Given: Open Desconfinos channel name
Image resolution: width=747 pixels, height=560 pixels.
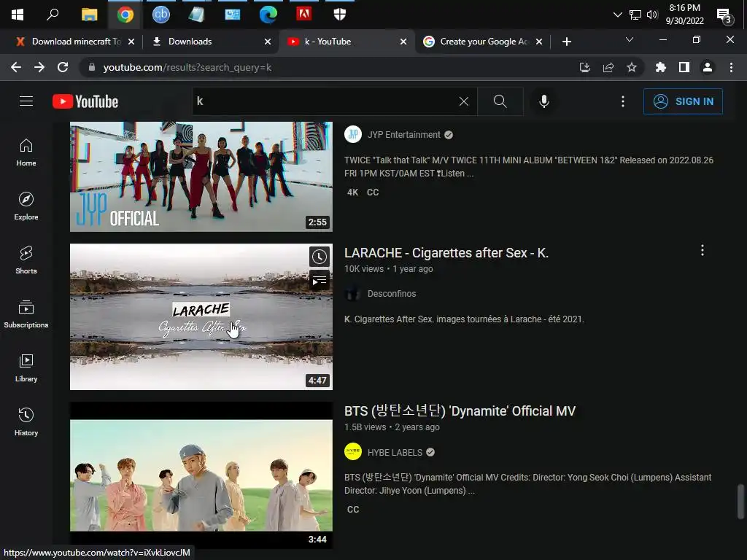Looking at the screenshot, I should [x=392, y=294].
